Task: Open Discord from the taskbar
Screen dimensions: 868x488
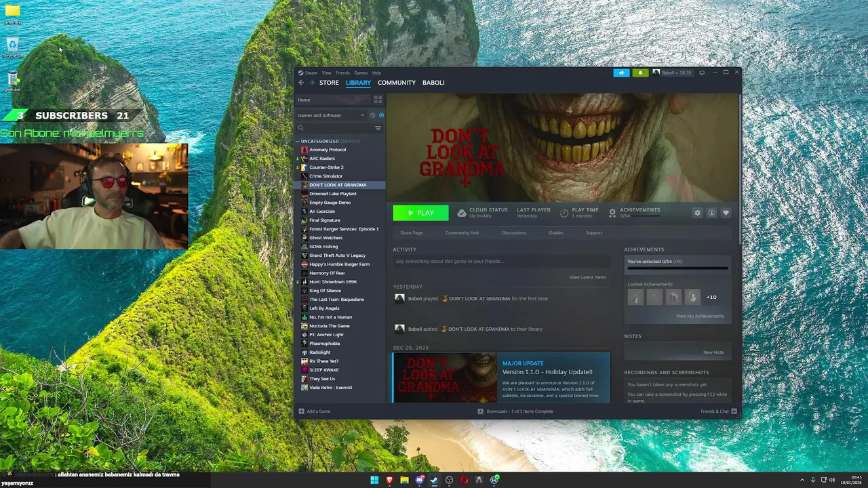Action: (419, 480)
